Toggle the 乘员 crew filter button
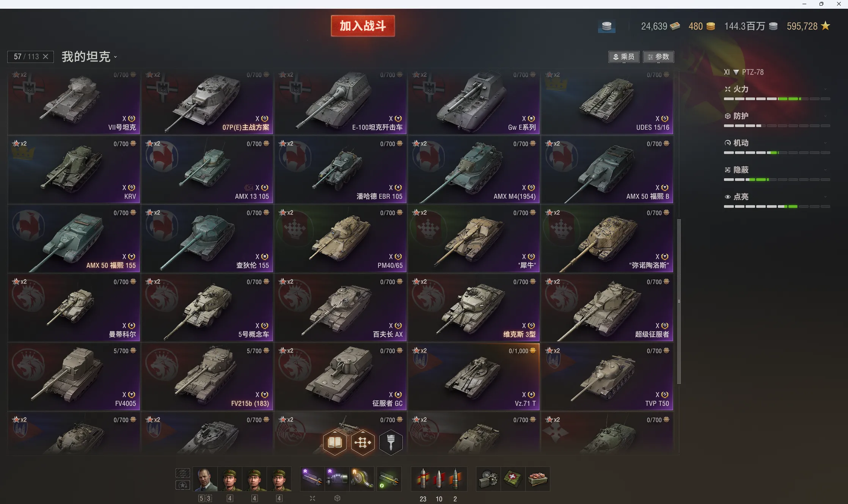Screen dimensions: 848x504 [624, 57]
